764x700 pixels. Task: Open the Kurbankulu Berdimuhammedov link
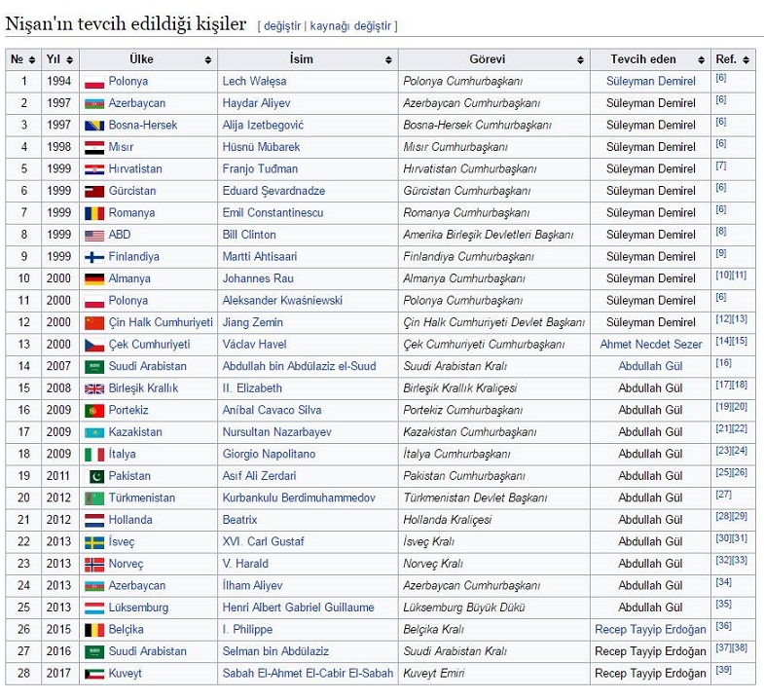(299, 498)
